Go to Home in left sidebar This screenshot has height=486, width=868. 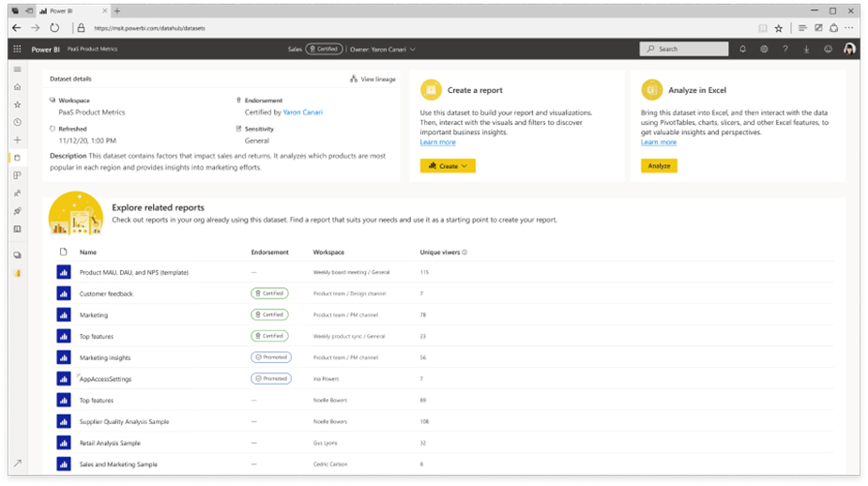[18, 87]
